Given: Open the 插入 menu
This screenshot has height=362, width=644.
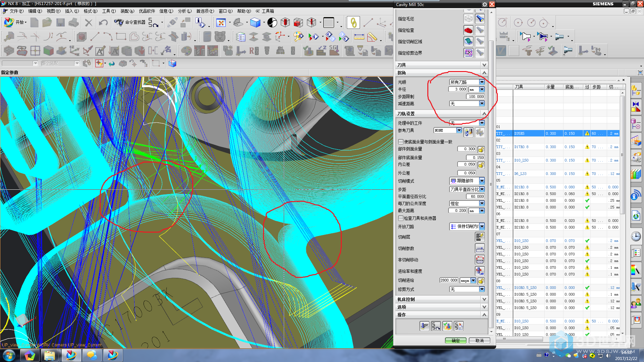Looking at the screenshot, I should tap(72, 11).
